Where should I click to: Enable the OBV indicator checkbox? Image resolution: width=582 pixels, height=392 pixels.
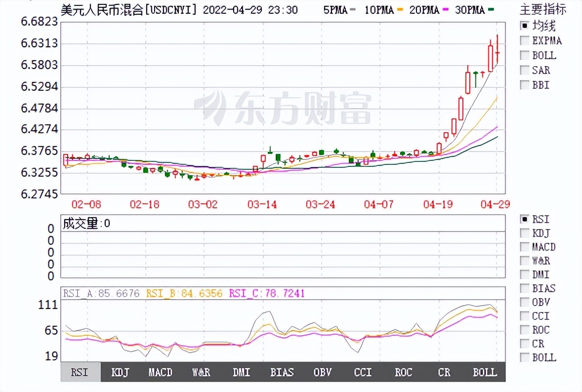click(x=524, y=302)
